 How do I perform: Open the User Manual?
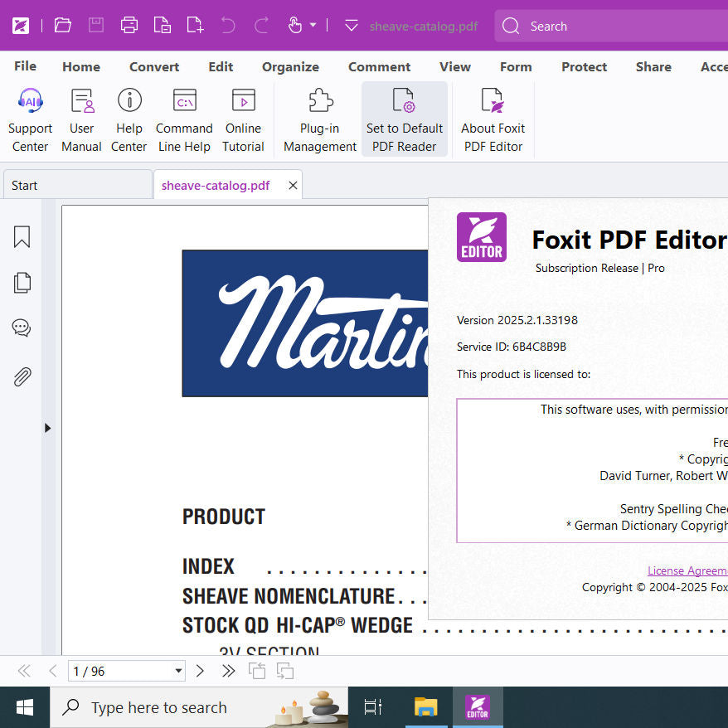click(82, 119)
